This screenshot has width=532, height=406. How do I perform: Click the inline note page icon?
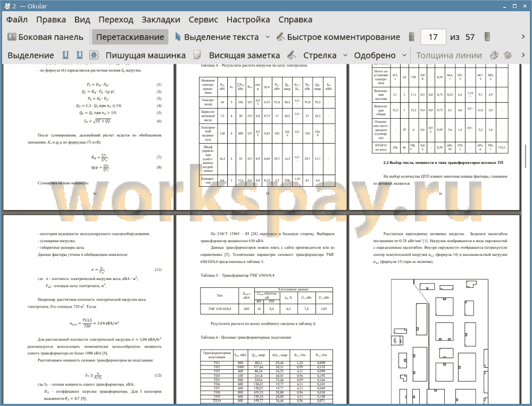click(x=197, y=55)
